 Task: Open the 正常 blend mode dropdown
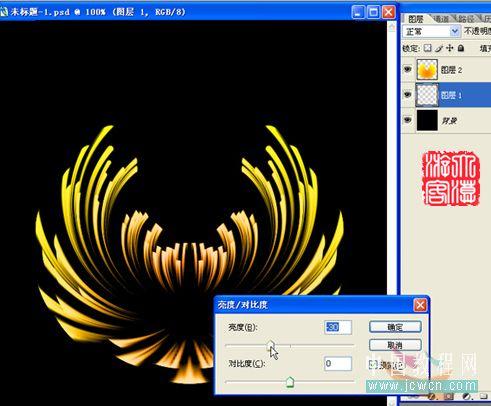431,32
